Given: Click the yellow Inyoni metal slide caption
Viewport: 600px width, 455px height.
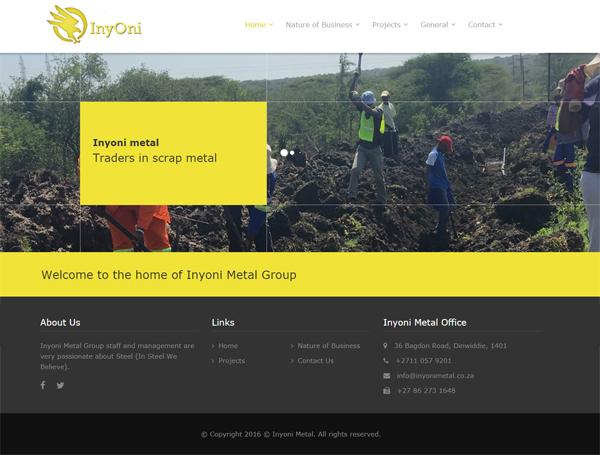Looking at the screenshot, I should click(173, 152).
